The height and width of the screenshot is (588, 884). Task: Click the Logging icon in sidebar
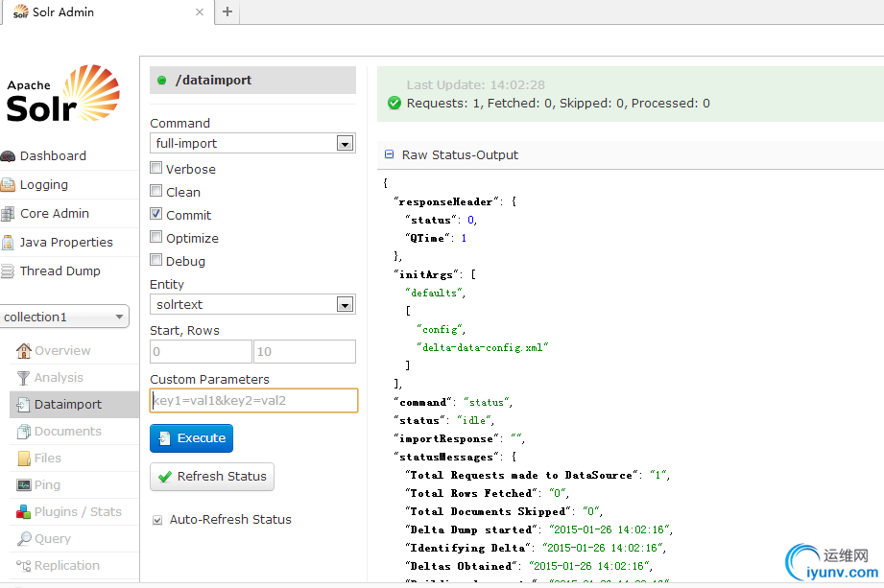point(8,185)
